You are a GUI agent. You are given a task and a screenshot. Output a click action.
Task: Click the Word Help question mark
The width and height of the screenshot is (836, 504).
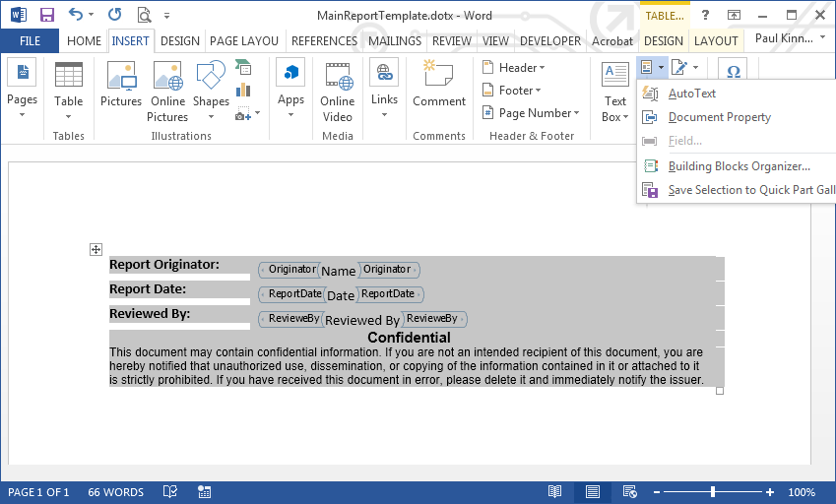(705, 15)
